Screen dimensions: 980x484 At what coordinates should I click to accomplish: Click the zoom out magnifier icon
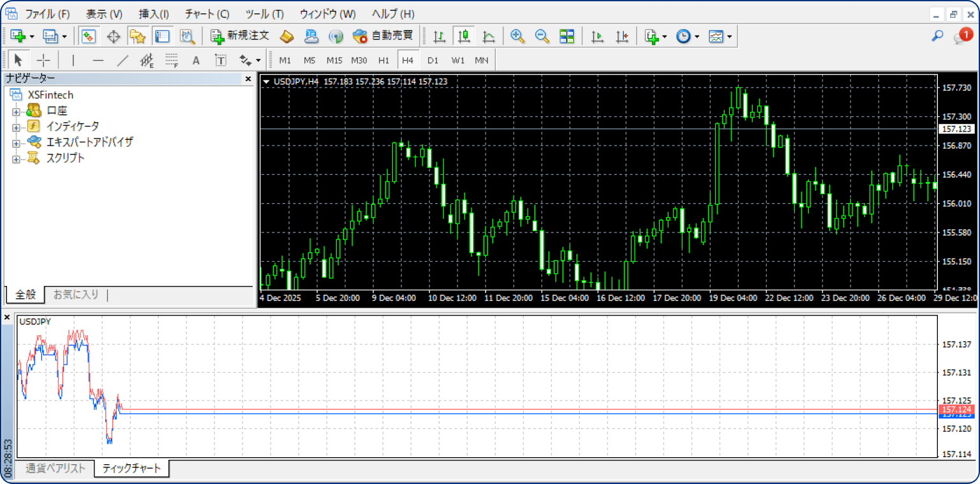pos(542,36)
